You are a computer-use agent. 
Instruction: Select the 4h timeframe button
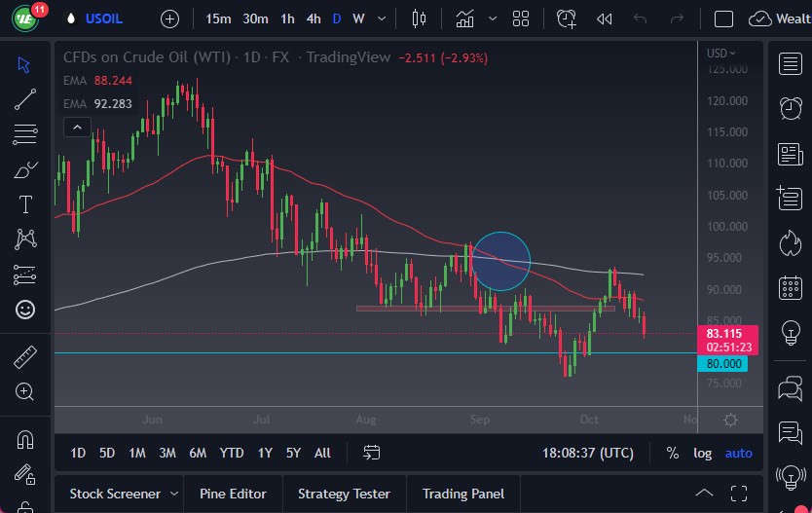pyautogui.click(x=314, y=18)
